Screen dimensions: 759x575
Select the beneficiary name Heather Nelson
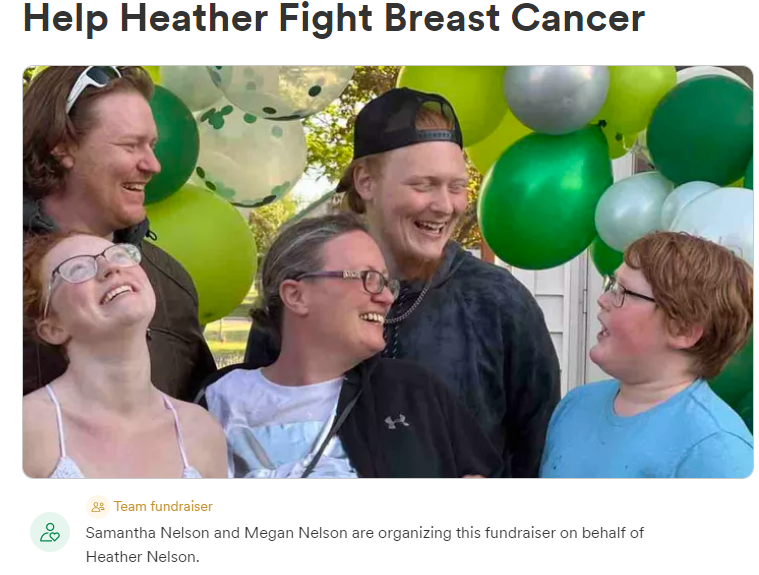[x=141, y=557]
